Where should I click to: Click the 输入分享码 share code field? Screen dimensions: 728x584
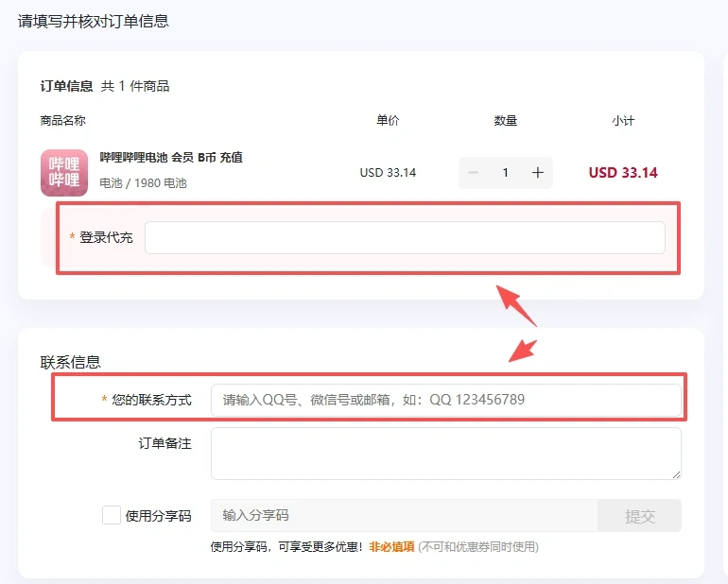[x=404, y=515]
